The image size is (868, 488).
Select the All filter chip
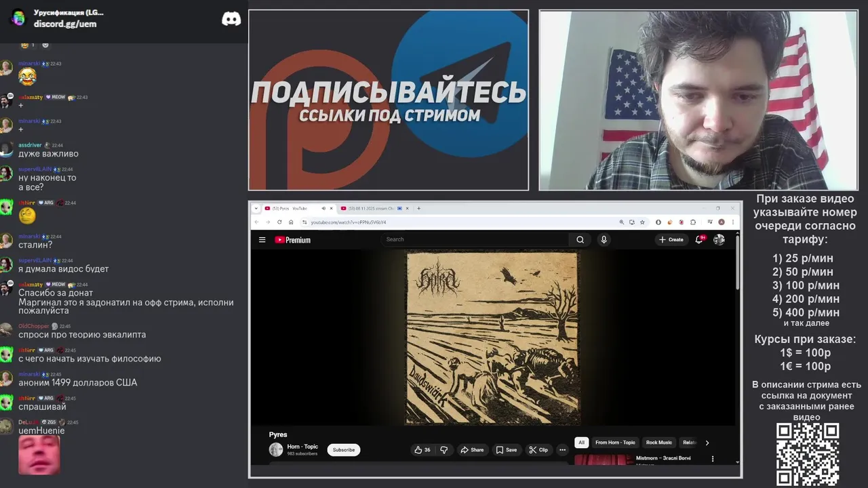coord(581,443)
